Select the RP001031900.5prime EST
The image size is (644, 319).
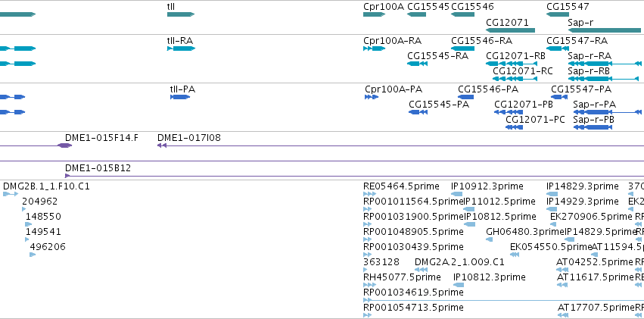coord(368,224)
